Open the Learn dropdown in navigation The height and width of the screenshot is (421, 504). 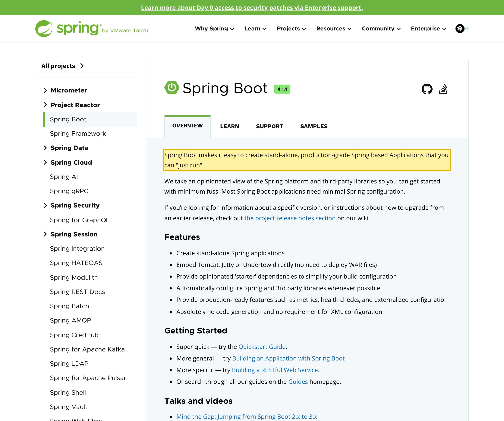pyautogui.click(x=255, y=29)
